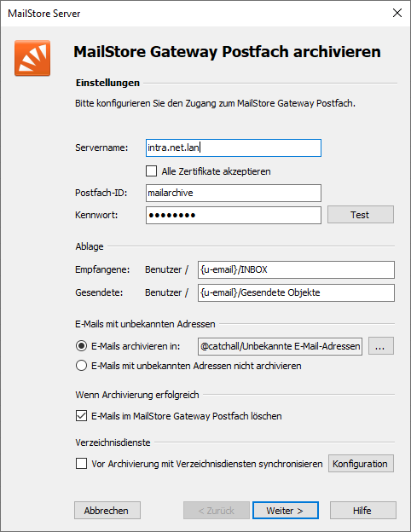Image resolution: width=411 pixels, height=532 pixels.
Task: Proceed with the Weiter > button
Action: [286, 511]
